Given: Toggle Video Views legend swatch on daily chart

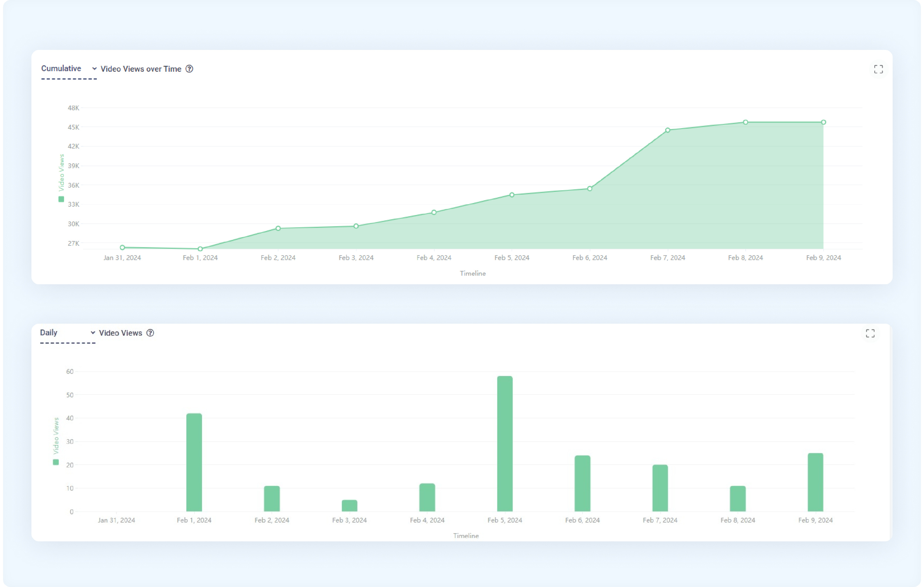Looking at the screenshot, I should click(56, 462).
